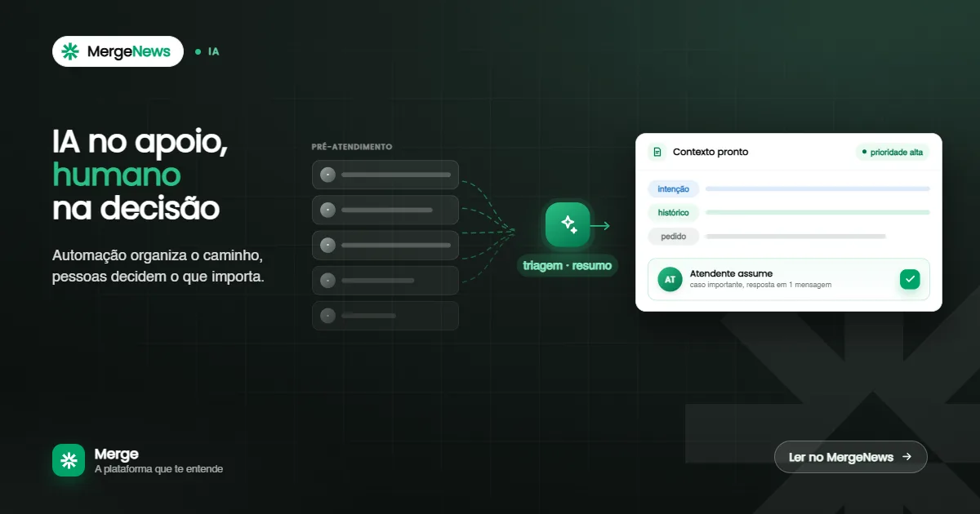Click the asterisk icon in MergeNews badge
Viewport: 980px width, 514px height.
point(70,51)
